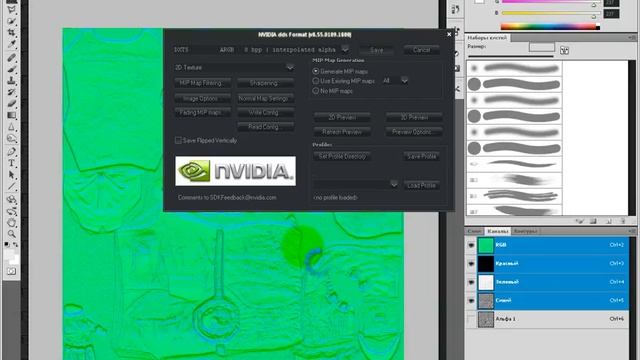Enable Save Flipped Vertically checkbox
The image size is (640, 360).
178,140
